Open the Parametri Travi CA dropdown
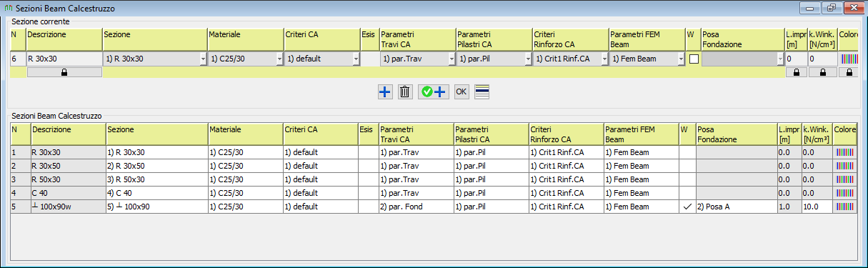This screenshot has width=868, height=268. click(x=417, y=59)
